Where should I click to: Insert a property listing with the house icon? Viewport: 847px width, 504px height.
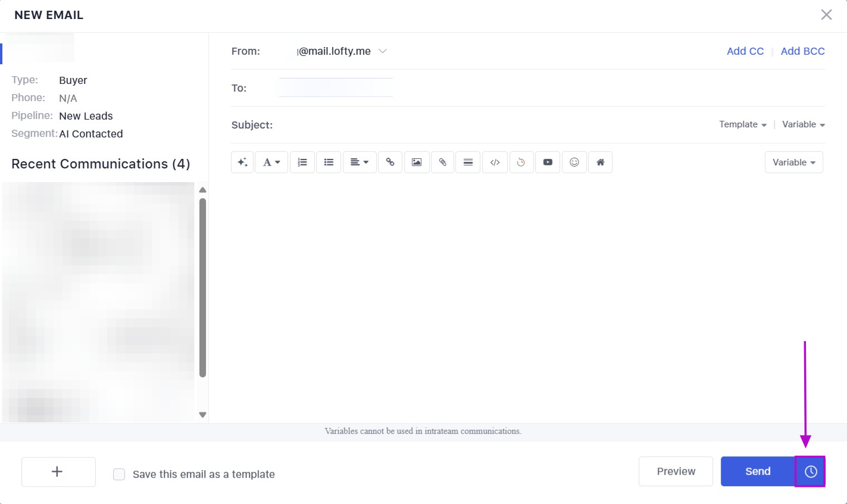(600, 162)
